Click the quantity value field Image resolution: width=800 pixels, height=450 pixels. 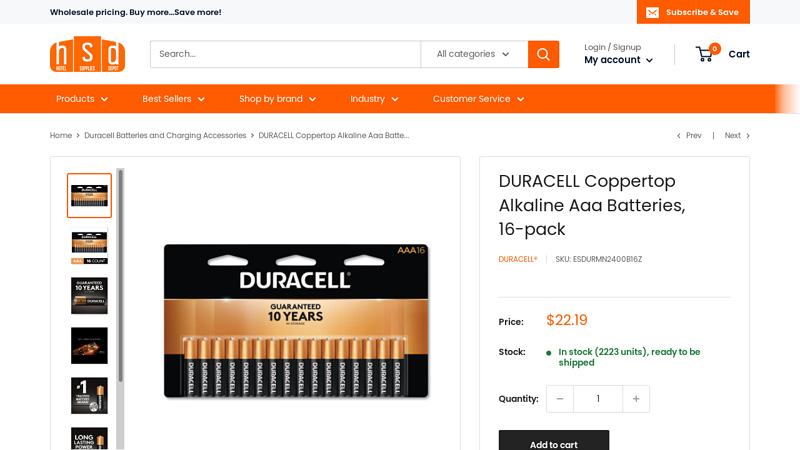pos(598,399)
